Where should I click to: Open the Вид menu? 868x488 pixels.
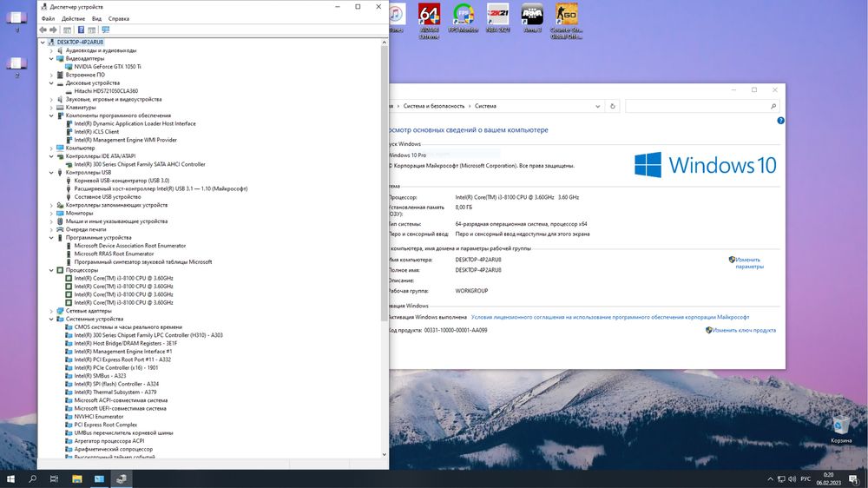96,18
